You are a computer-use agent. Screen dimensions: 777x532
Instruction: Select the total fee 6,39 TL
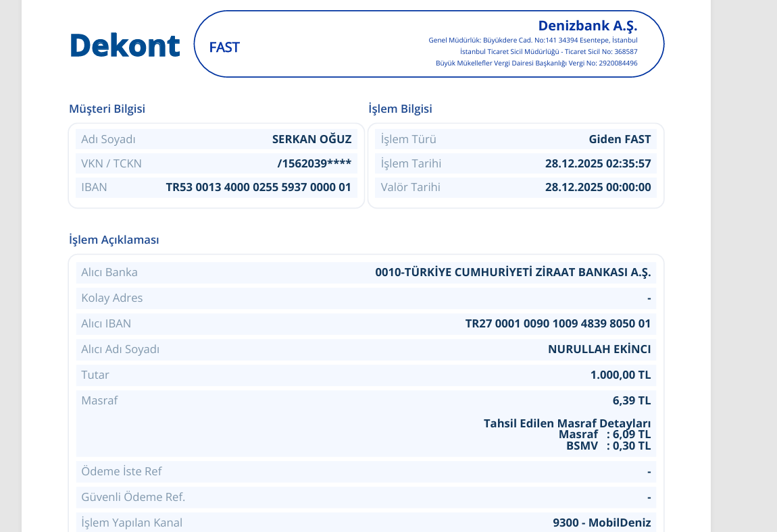[632, 401]
